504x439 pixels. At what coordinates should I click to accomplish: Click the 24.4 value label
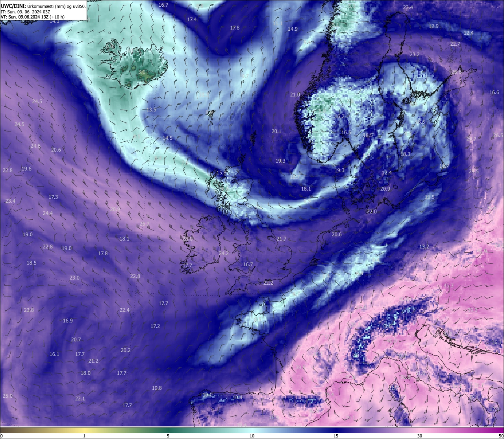point(48,213)
